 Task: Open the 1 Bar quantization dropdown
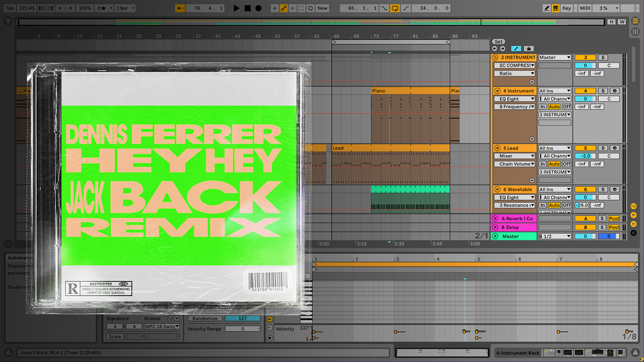(x=126, y=8)
